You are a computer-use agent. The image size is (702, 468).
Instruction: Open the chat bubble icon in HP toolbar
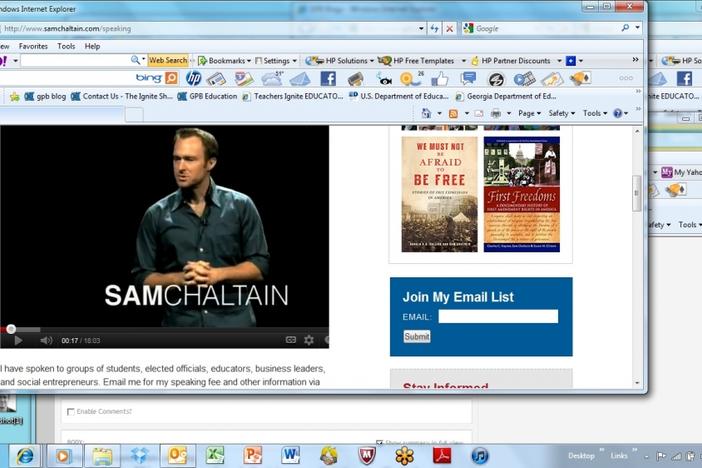pyautogui.click(x=468, y=78)
